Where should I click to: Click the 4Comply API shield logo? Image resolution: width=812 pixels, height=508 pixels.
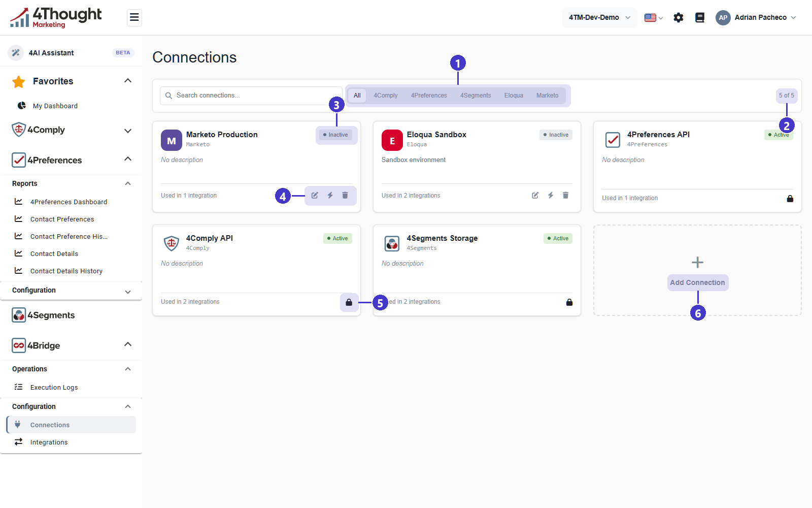[x=172, y=243]
